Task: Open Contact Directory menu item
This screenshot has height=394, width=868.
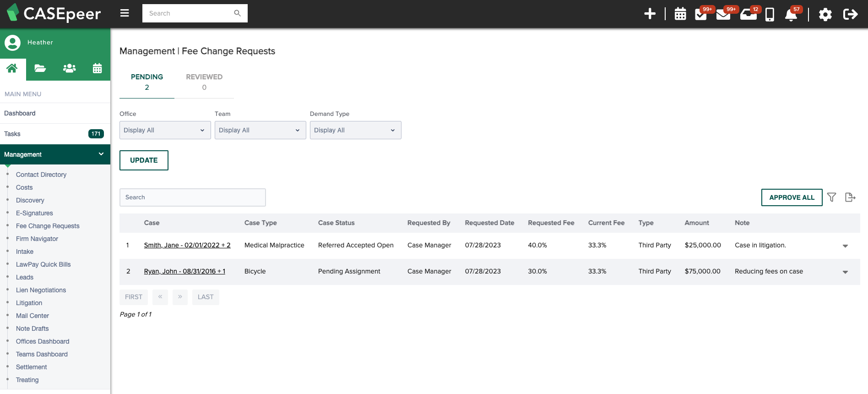Action: click(41, 175)
